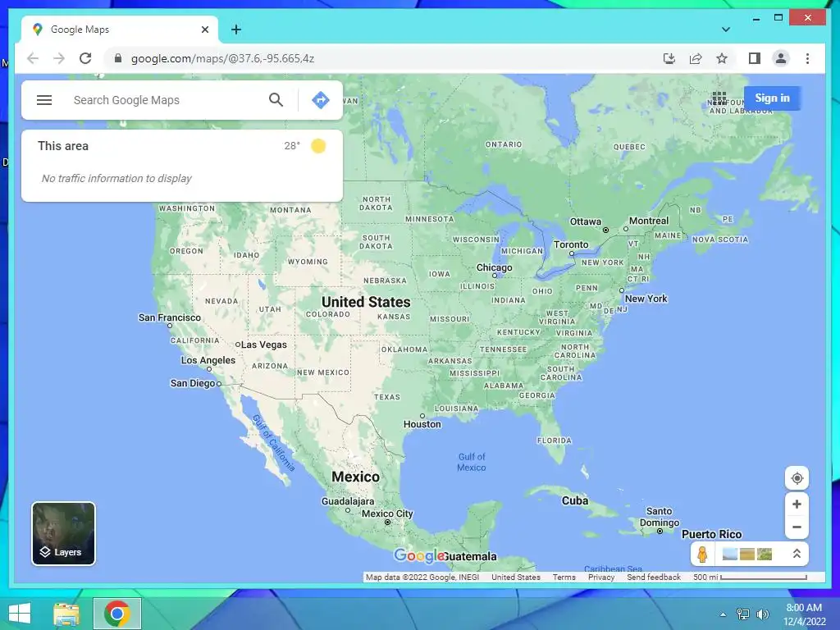The image size is (840, 630).
Task: Open the Google apps grid icon
Action: pos(719,98)
